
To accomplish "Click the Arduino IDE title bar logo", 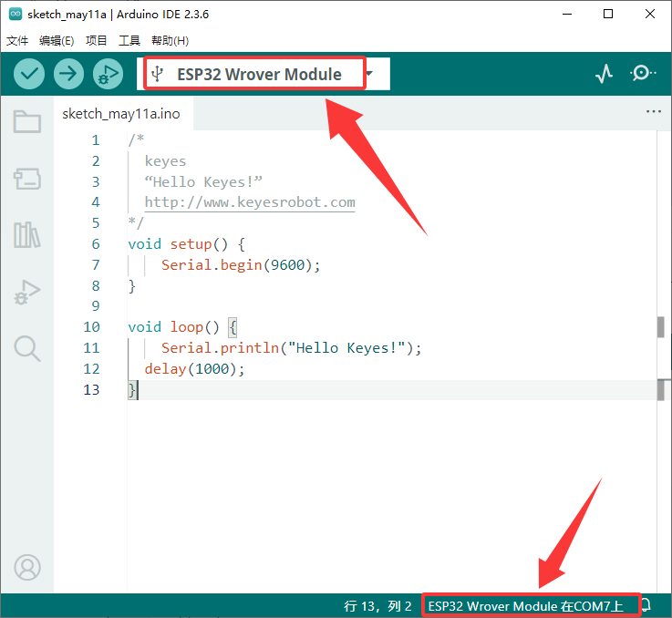I will (16, 15).
